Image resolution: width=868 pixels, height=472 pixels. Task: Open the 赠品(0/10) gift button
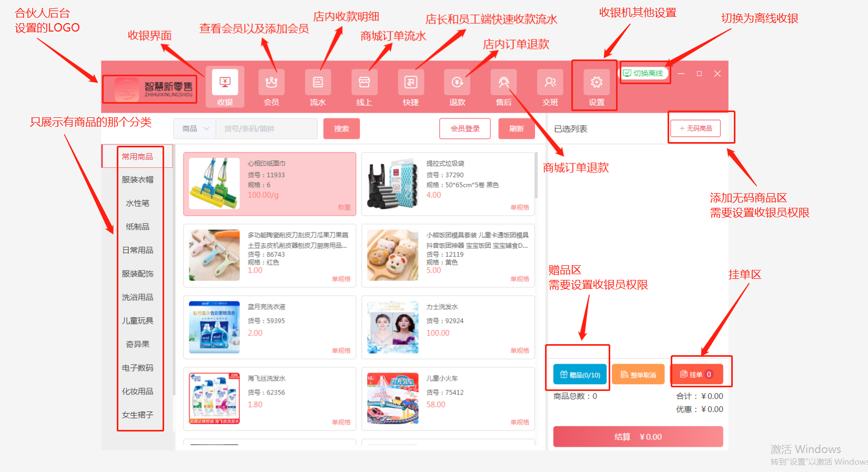580,375
